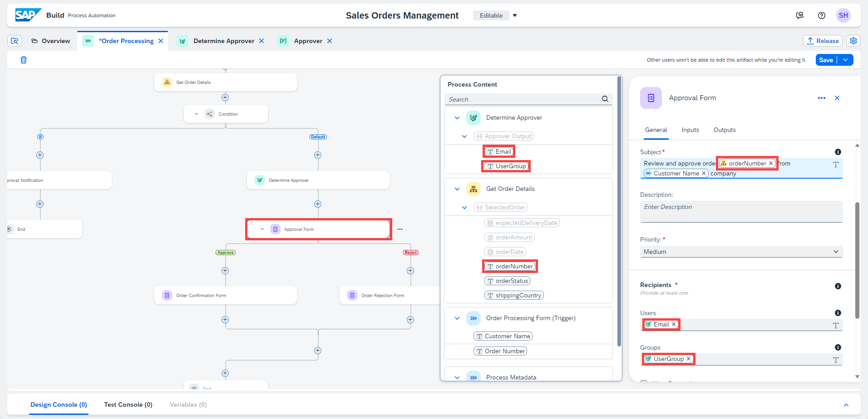Collapse the Determine Approver section

pyautogui.click(x=457, y=118)
